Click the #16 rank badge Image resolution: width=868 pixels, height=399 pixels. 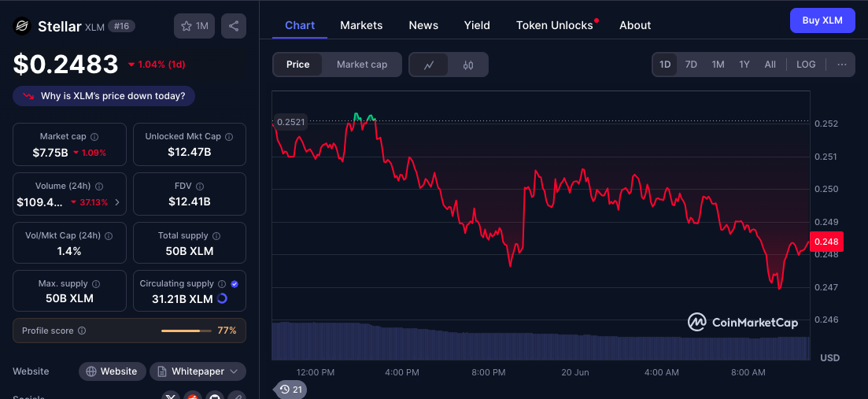click(121, 26)
